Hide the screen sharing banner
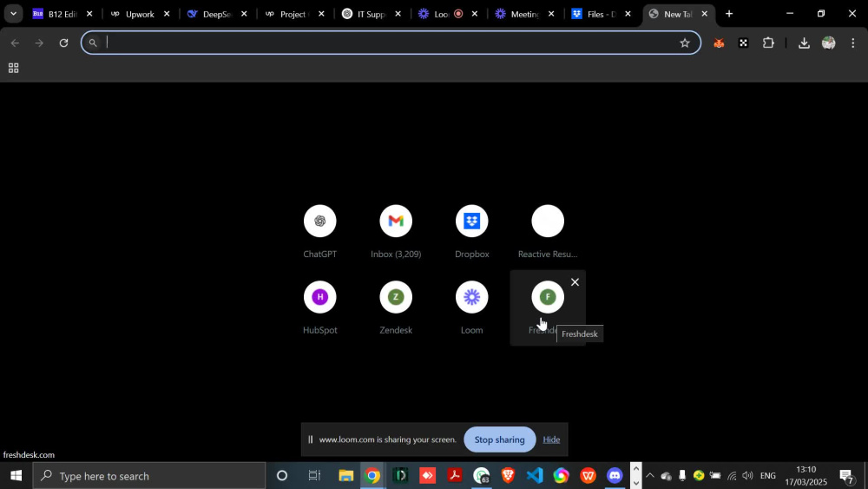 (551, 439)
